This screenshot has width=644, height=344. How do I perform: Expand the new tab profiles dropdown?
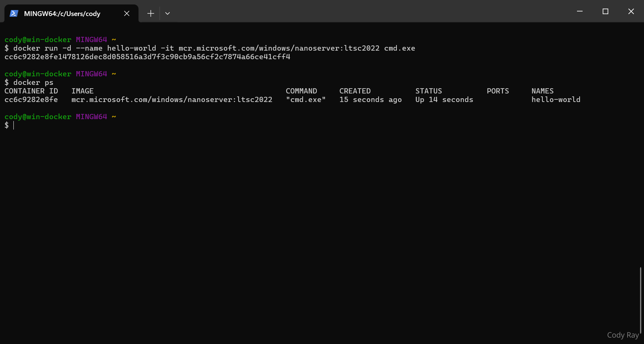(x=168, y=13)
